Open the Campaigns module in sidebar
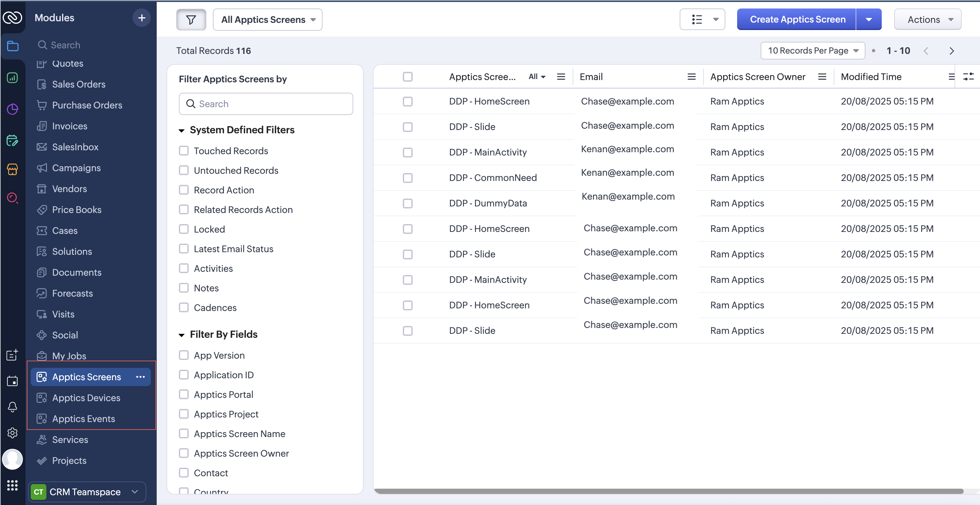This screenshot has width=980, height=505. (x=76, y=168)
